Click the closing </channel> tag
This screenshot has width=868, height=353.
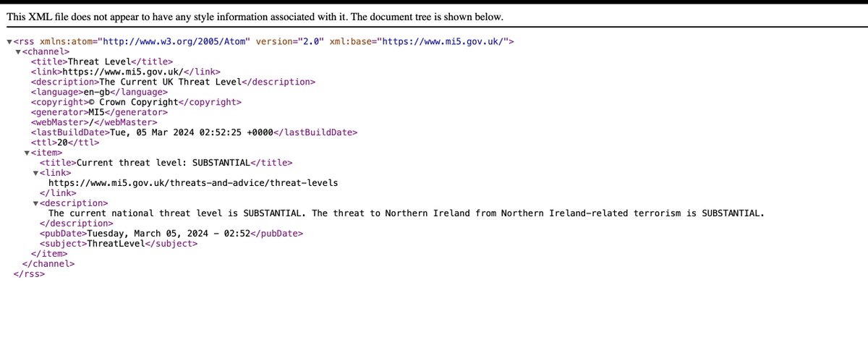[x=48, y=265]
